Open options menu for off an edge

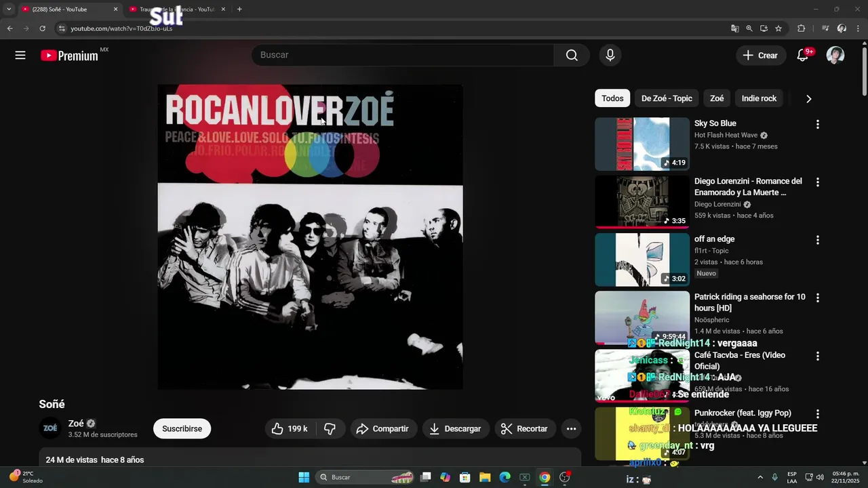817,240
